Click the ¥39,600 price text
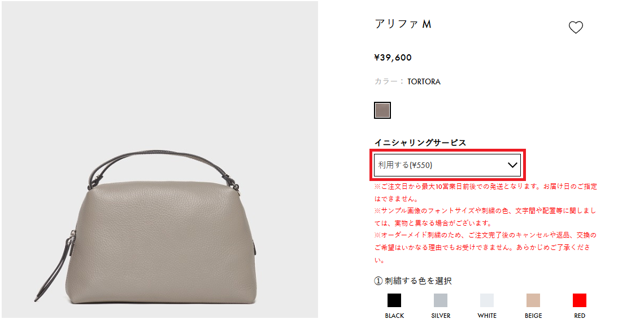 coord(393,58)
